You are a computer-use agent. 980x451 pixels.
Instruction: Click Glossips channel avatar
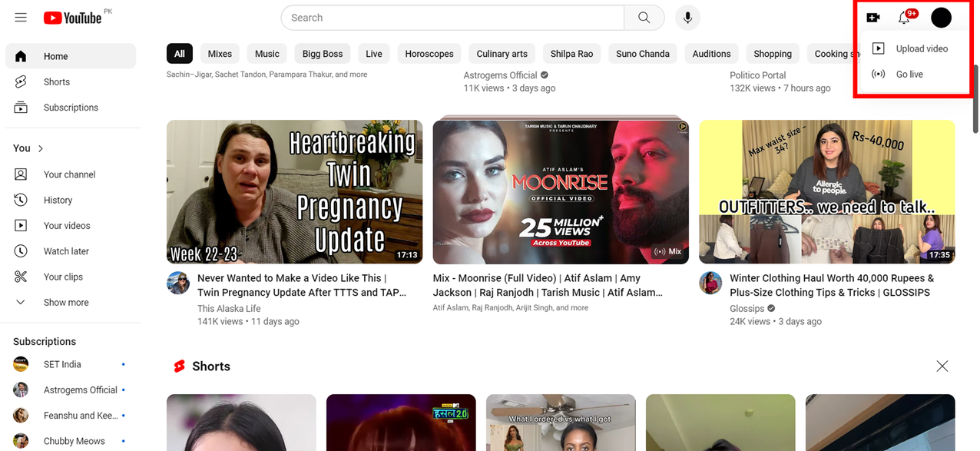pos(710,283)
